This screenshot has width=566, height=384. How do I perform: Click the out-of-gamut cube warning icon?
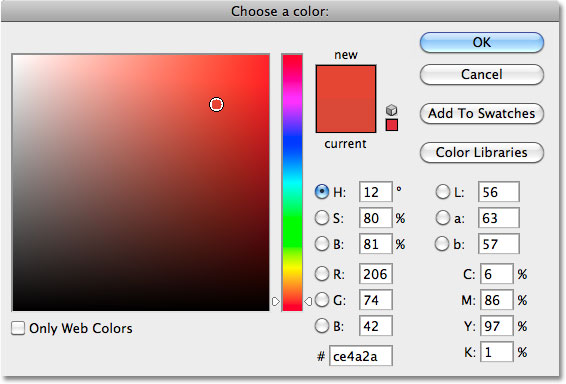click(392, 110)
